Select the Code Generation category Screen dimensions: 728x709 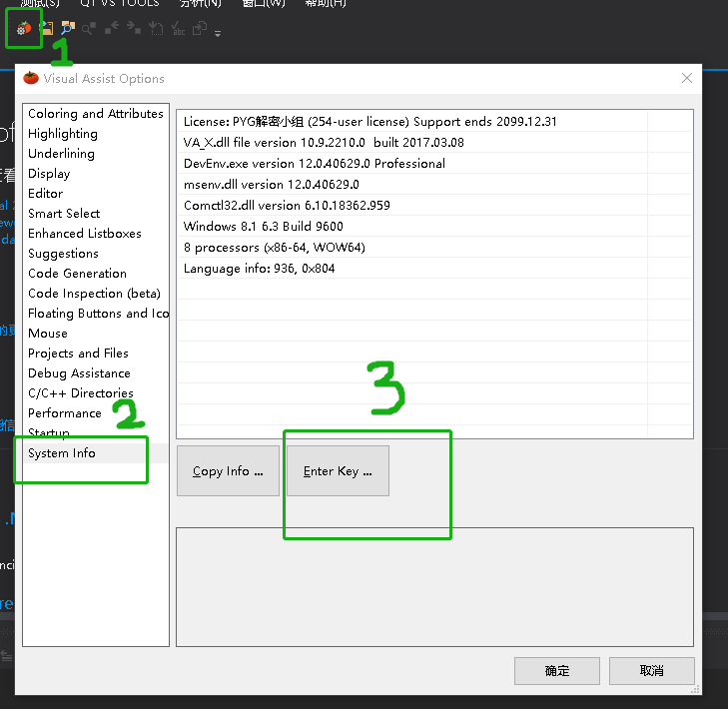96,274
